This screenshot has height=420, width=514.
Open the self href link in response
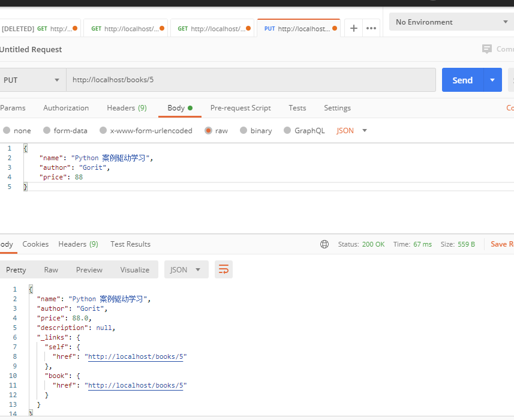136,356
